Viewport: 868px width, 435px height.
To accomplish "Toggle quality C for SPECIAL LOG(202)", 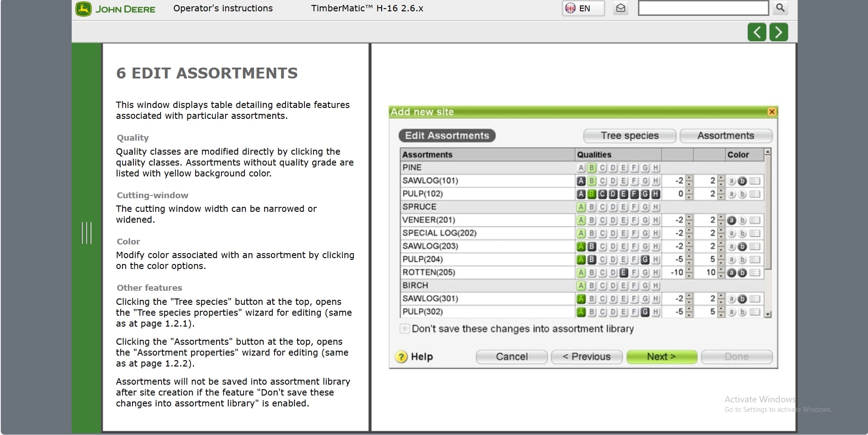I will tap(602, 234).
